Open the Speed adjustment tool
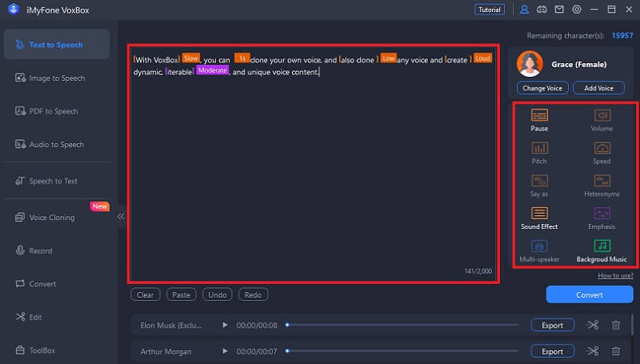The height and width of the screenshot is (364, 640). (602, 148)
